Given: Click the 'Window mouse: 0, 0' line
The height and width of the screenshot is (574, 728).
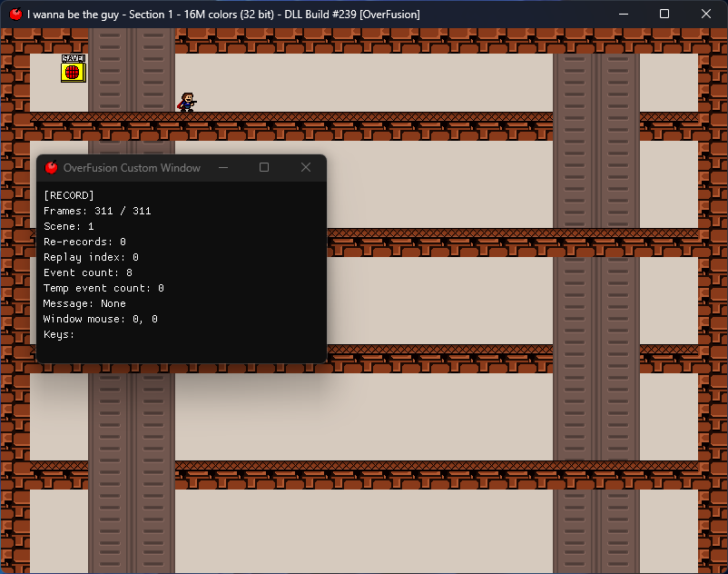Looking at the screenshot, I should coord(100,319).
